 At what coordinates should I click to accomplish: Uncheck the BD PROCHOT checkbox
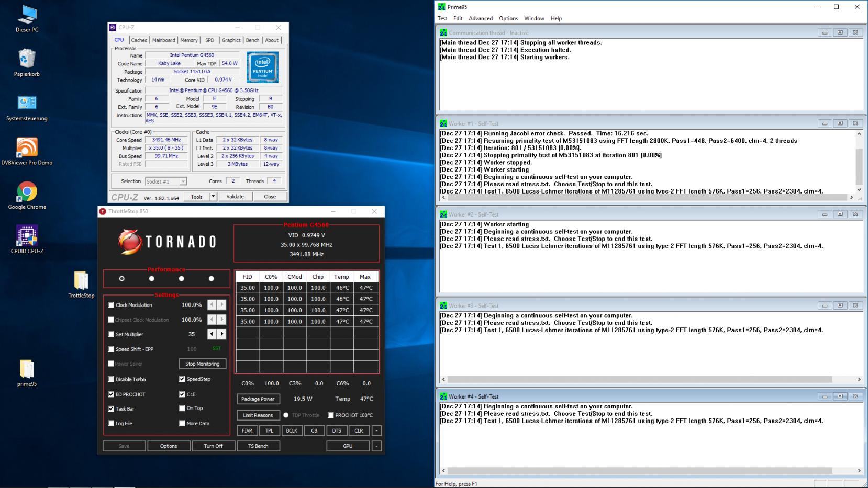111,394
